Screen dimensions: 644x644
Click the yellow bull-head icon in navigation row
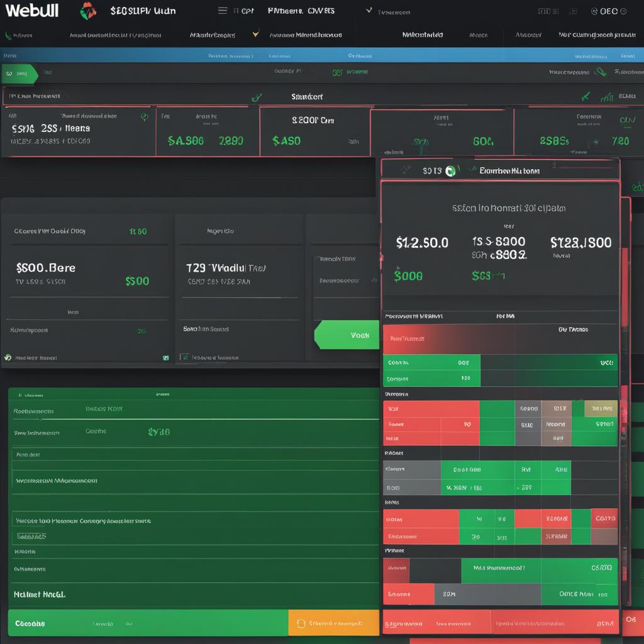[256, 34]
